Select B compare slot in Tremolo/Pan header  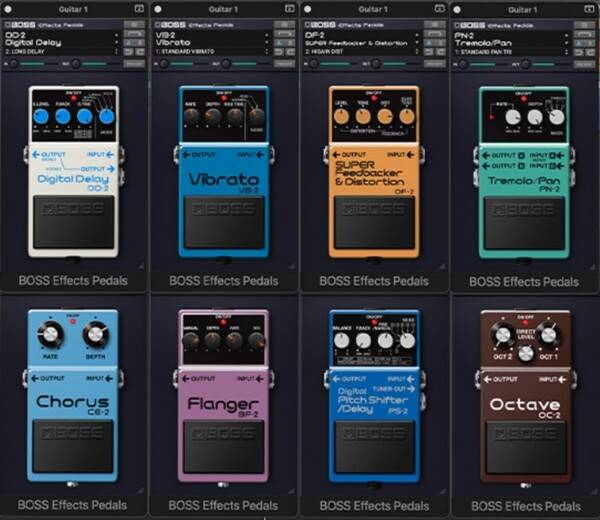tap(590, 42)
